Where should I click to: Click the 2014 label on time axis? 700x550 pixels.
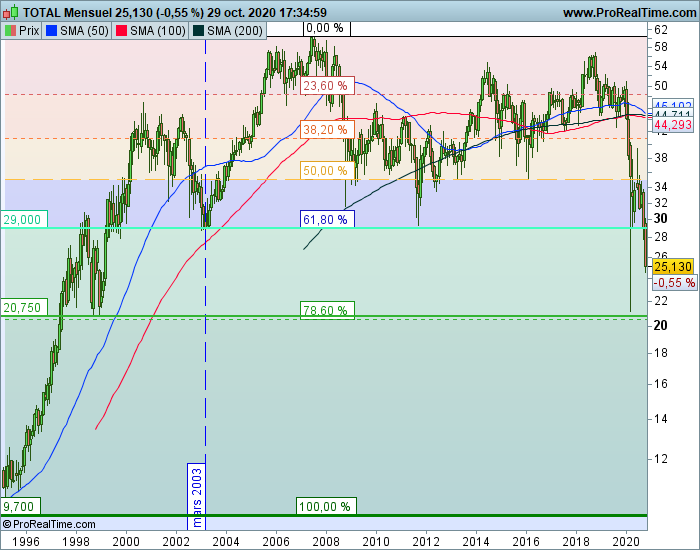point(476,542)
